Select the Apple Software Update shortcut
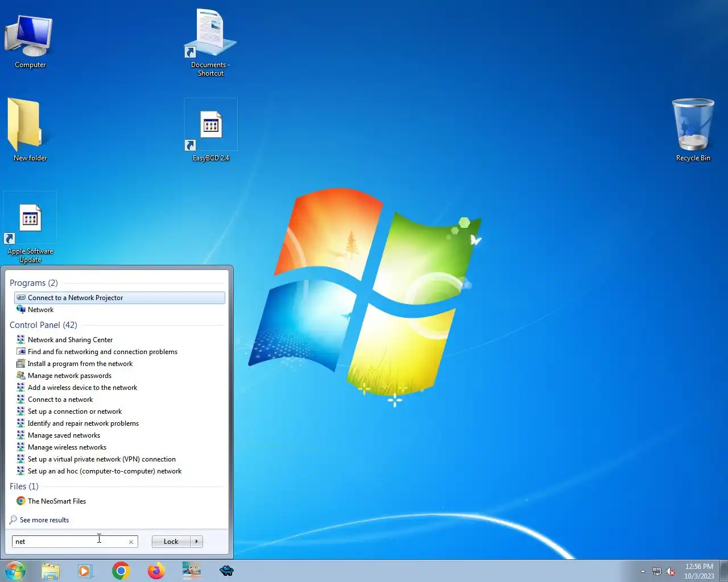Viewport: 728px width, 582px height. (x=30, y=228)
